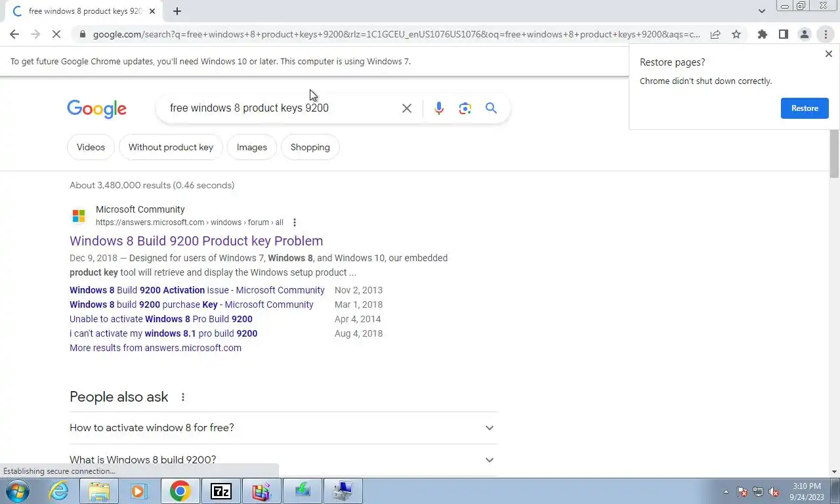Open the muted volume tray icon
840x504 pixels.
[774, 492]
